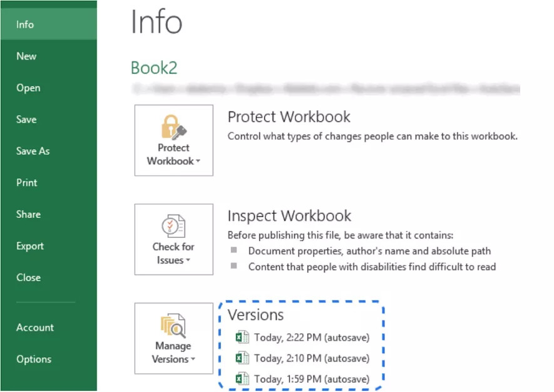
Task: Expand the Manage Versions dropdown arrow
Action: 193,360
